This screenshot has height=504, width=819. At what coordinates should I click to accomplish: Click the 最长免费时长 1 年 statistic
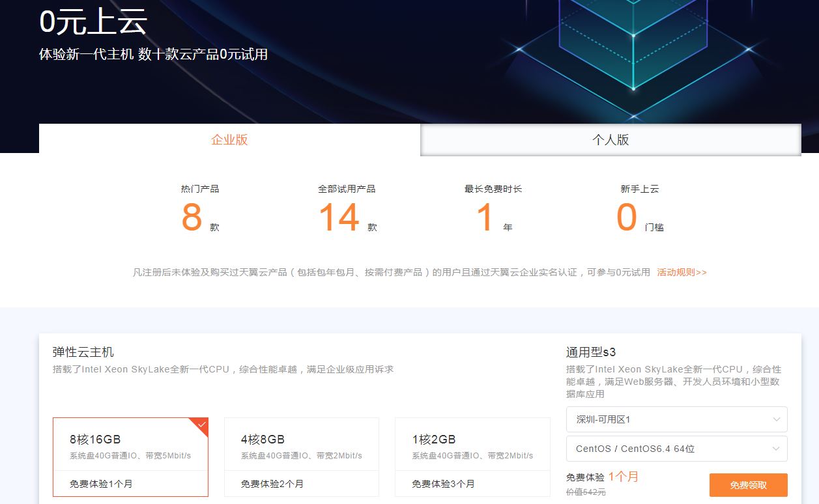493,208
